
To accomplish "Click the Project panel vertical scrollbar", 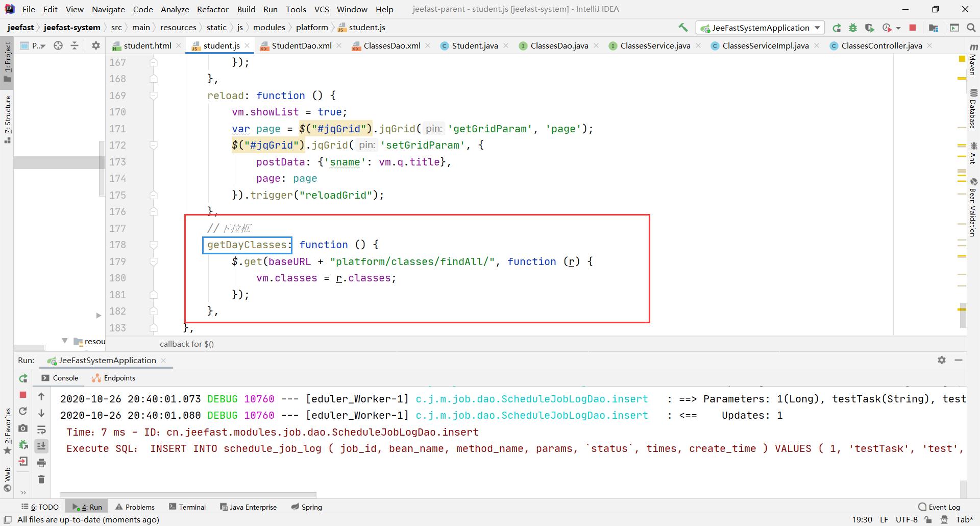I will 102,169.
